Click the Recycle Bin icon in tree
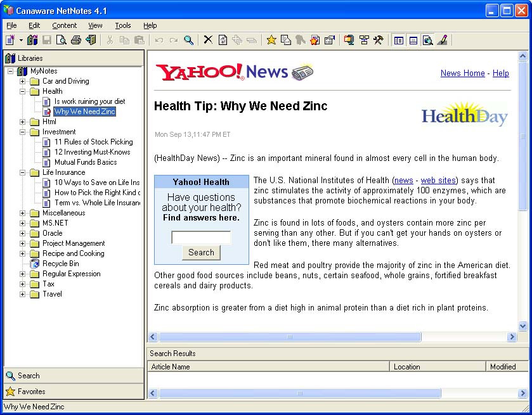Screen dimensions: 532x415 [34, 264]
